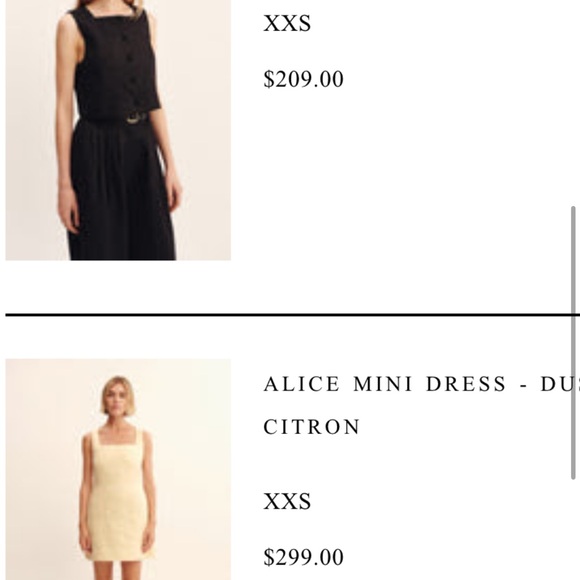The height and width of the screenshot is (580, 580).
Task: Click the $209.00 price
Action: tap(303, 79)
